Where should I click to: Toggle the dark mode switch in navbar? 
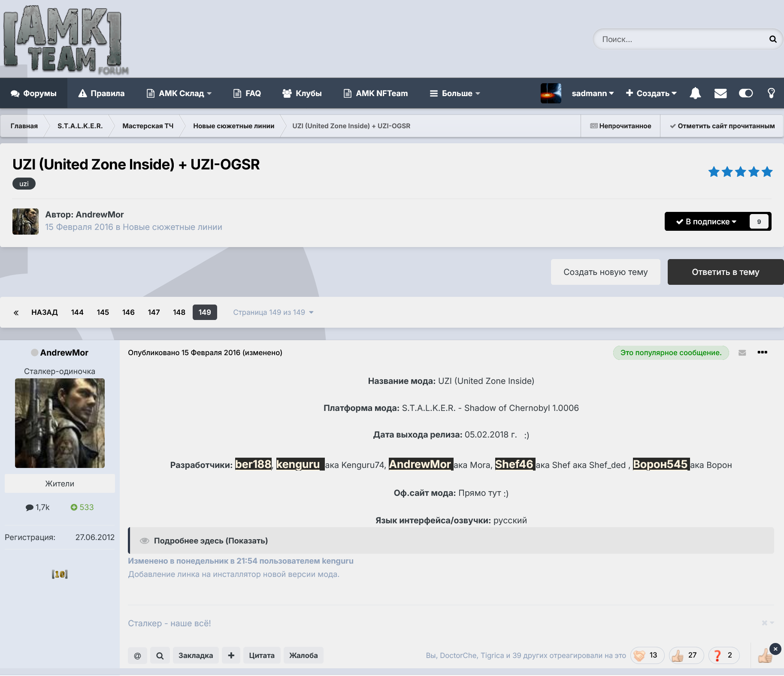click(745, 93)
